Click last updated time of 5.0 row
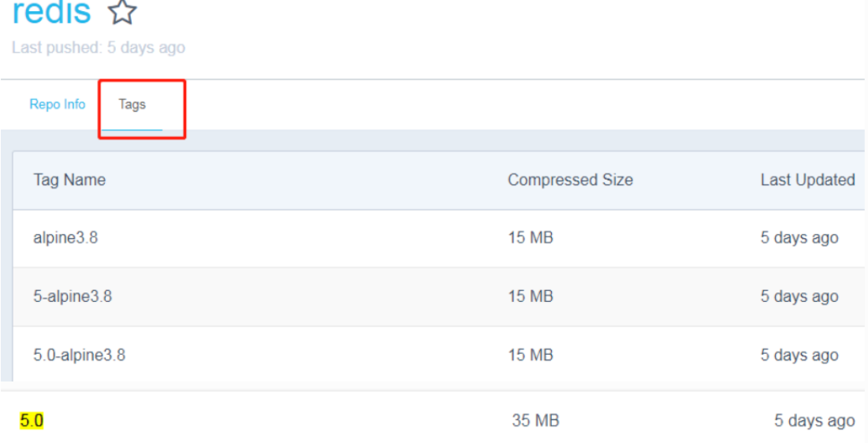The image size is (868, 443). [814, 421]
